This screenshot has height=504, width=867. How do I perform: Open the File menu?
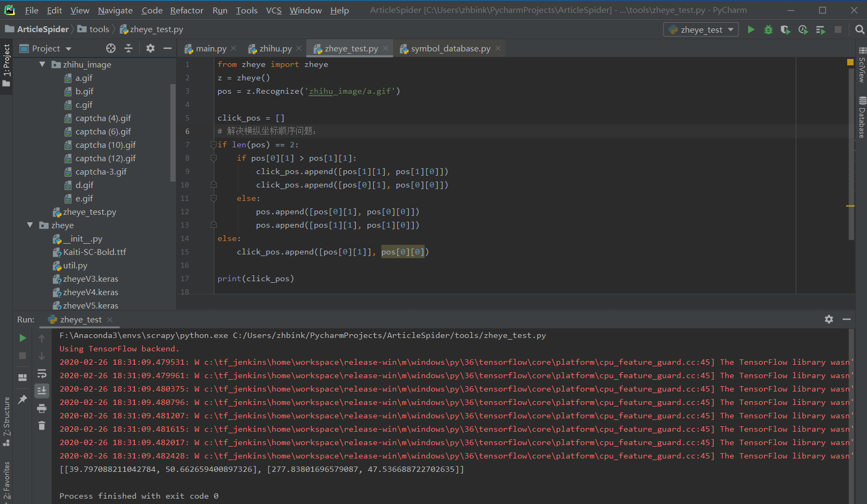[x=32, y=10]
